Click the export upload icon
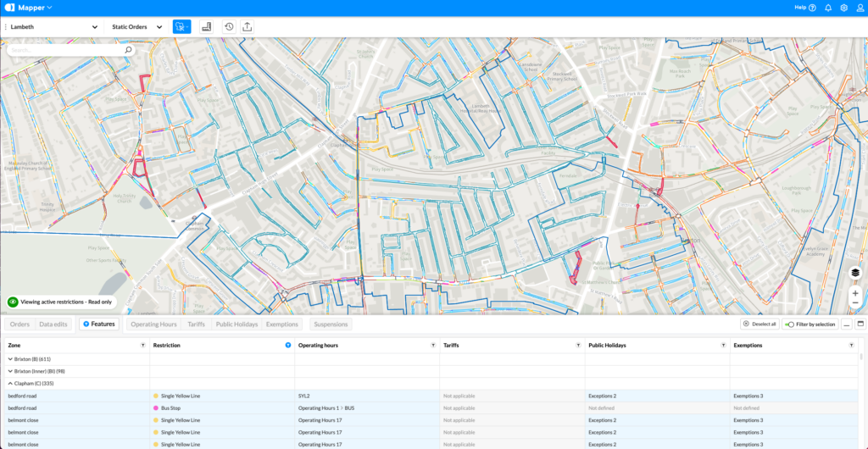The width and height of the screenshot is (868, 449). tap(247, 27)
